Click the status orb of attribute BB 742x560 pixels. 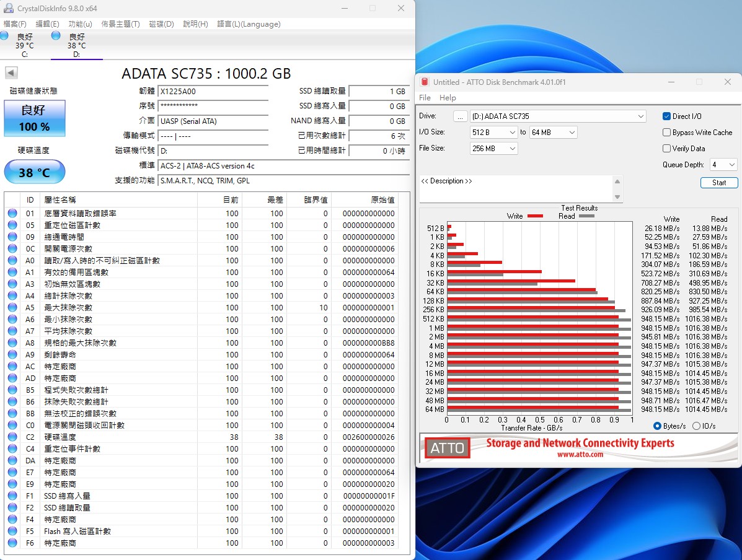click(x=12, y=413)
